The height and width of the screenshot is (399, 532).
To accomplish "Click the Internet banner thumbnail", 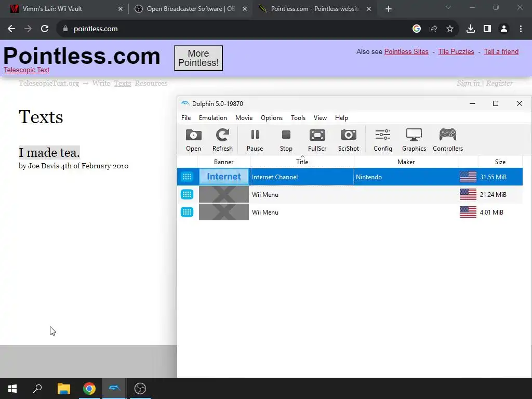I will click(x=223, y=177).
